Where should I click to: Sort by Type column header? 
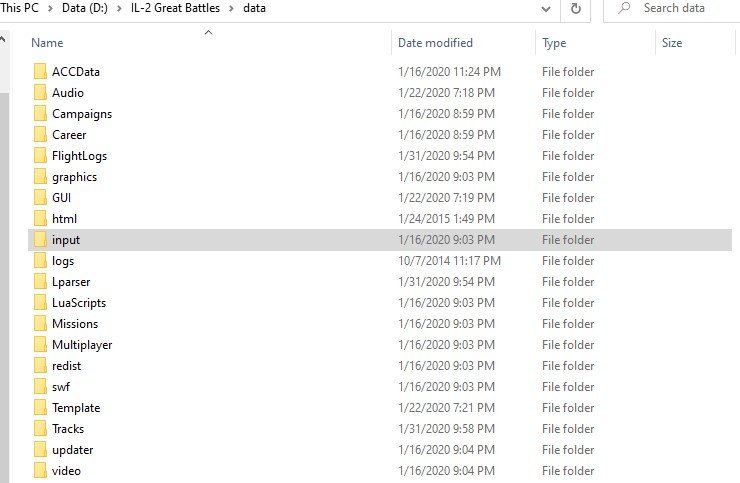554,43
